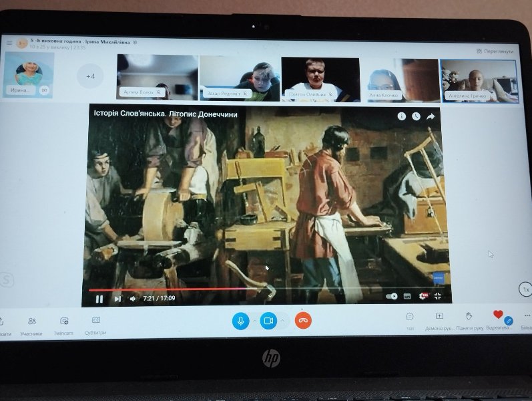Pause the YouTube video
The width and height of the screenshot is (532, 401).
click(99, 299)
